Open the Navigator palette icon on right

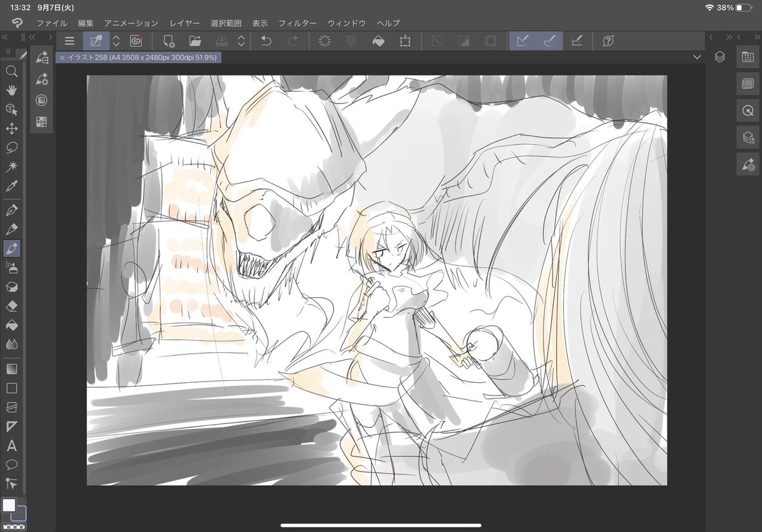pos(747,83)
